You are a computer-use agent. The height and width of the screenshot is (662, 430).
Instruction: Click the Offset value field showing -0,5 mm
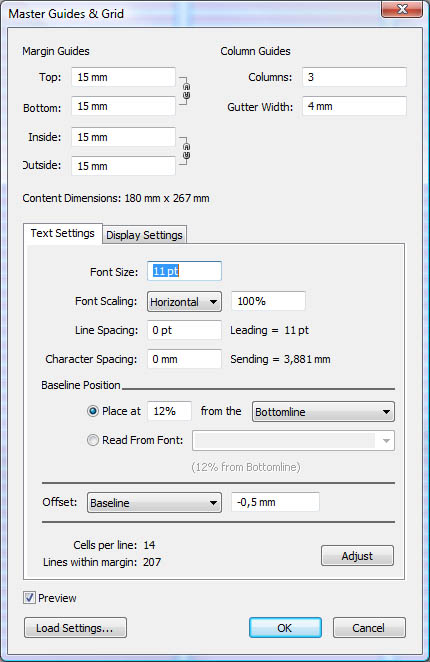coord(275,502)
